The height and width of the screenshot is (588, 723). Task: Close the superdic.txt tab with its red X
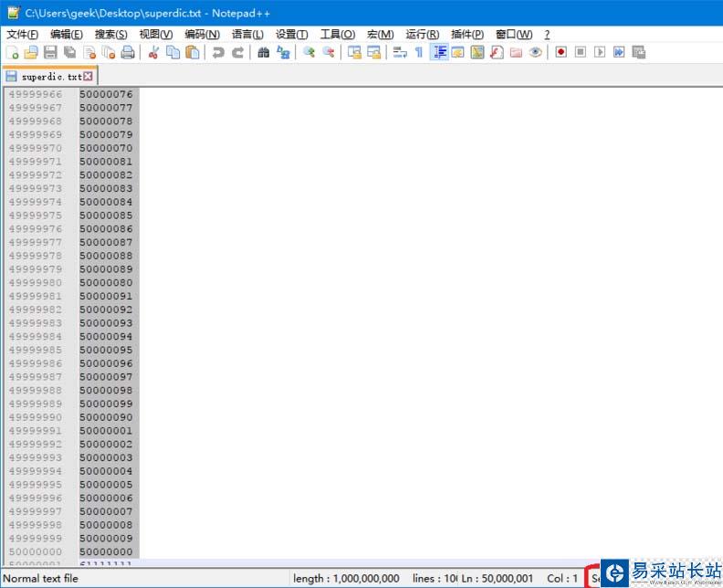[x=88, y=76]
